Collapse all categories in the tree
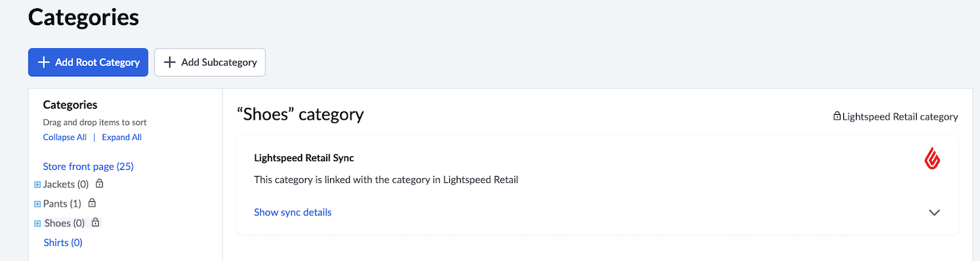This screenshot has height=261, width=980. click(65, 137)
